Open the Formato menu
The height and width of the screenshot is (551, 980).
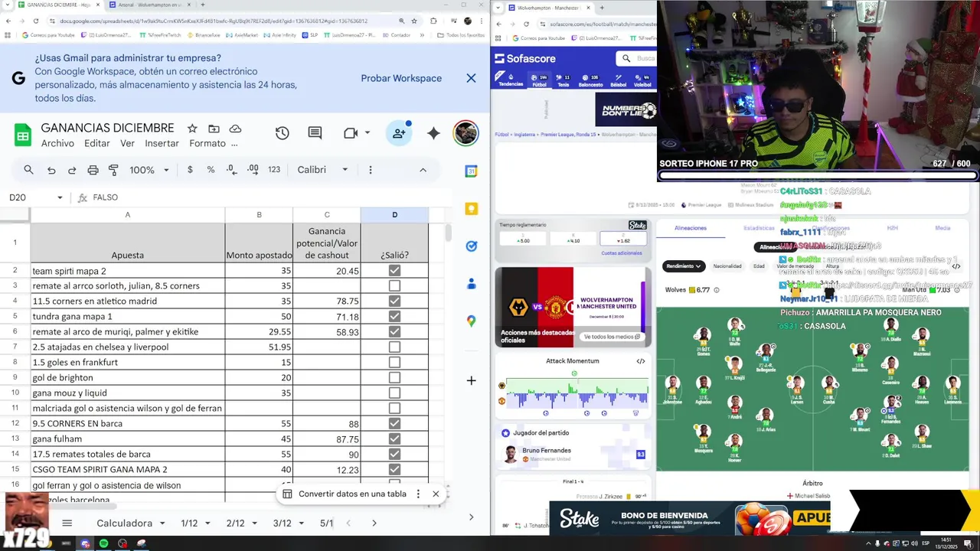click(207, 143)
